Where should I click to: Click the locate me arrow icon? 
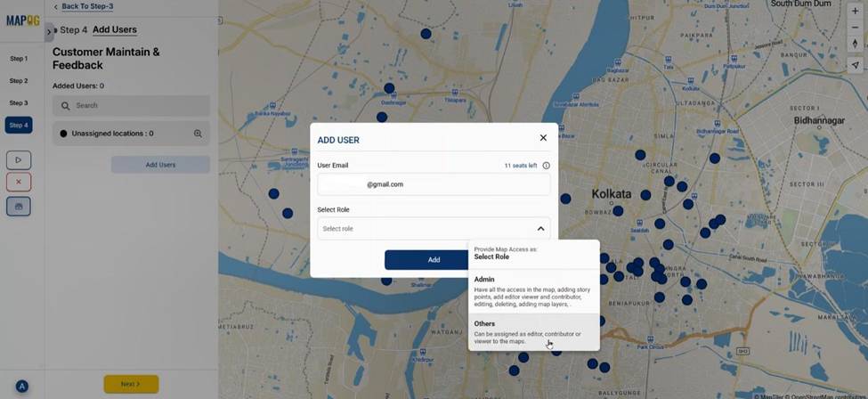click(x=855, y=65)
